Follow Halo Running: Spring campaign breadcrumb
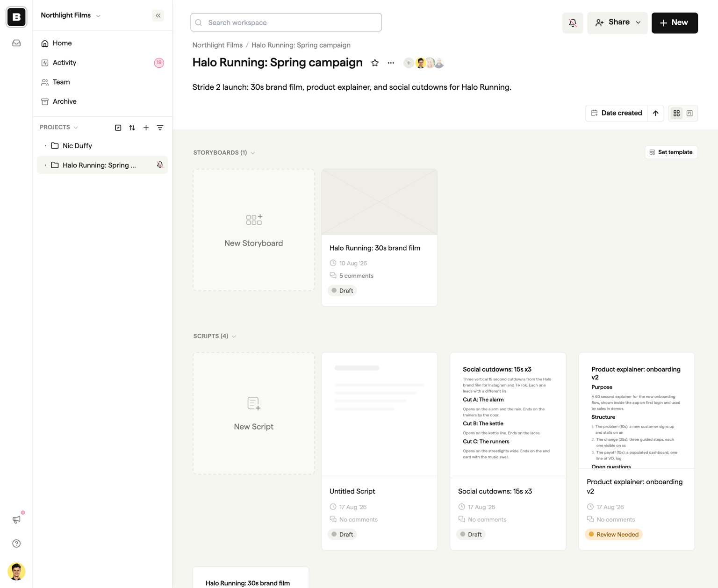Screen dimensions: 718x588 (301, 45)
